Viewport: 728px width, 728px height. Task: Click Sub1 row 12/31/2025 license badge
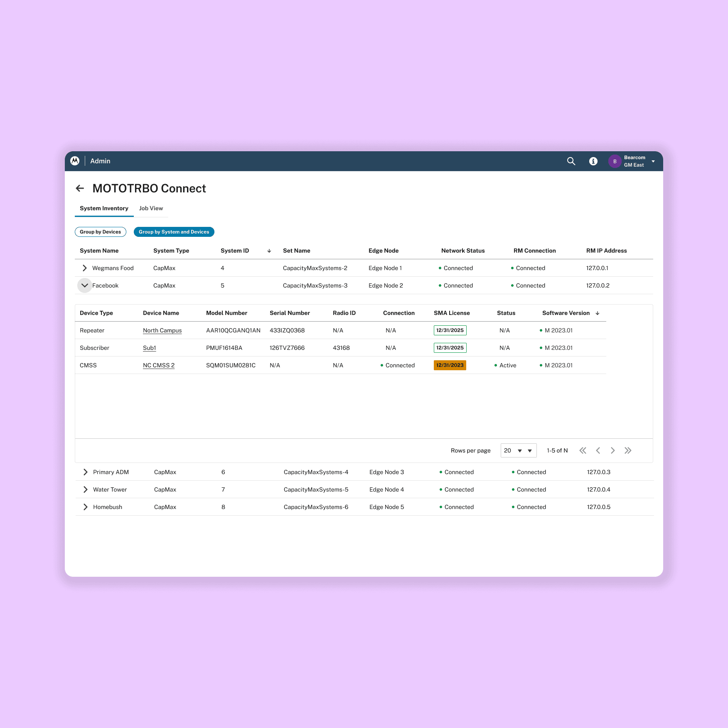click(450, 348)
